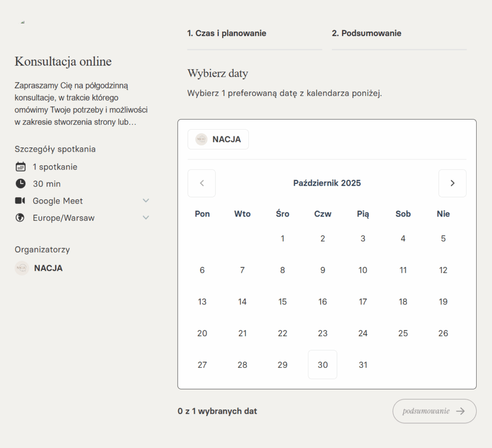
Task: Select Monday October 27
Action: (202, 364)
